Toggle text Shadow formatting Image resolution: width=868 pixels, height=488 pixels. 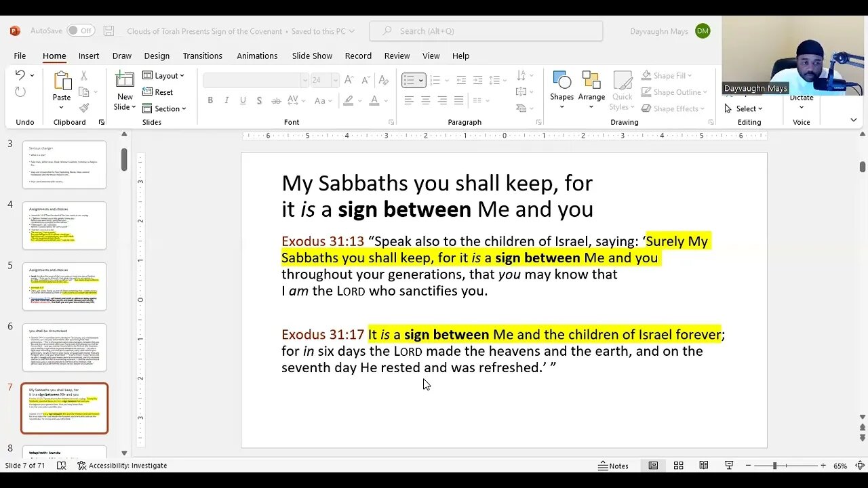coord(259,100)
